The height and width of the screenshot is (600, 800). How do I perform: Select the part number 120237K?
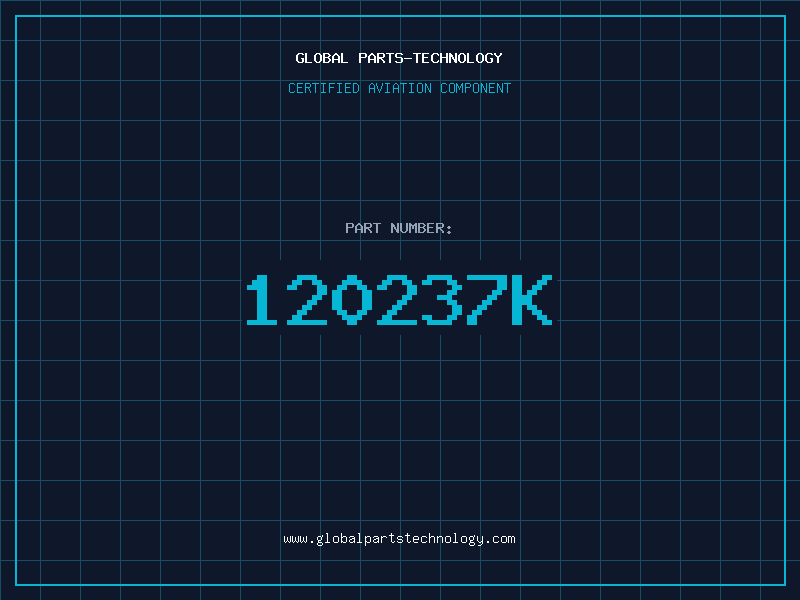tap(399, 299)
